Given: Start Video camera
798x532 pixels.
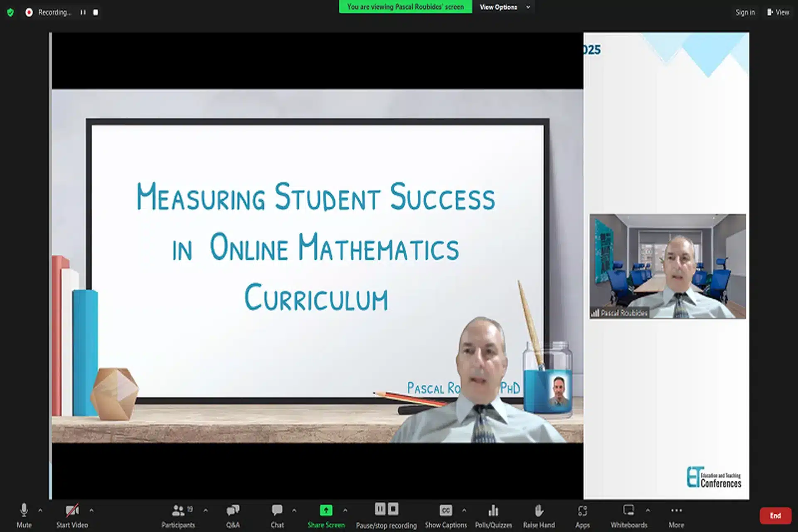Looking at the screenshot, I should [72, 515].
